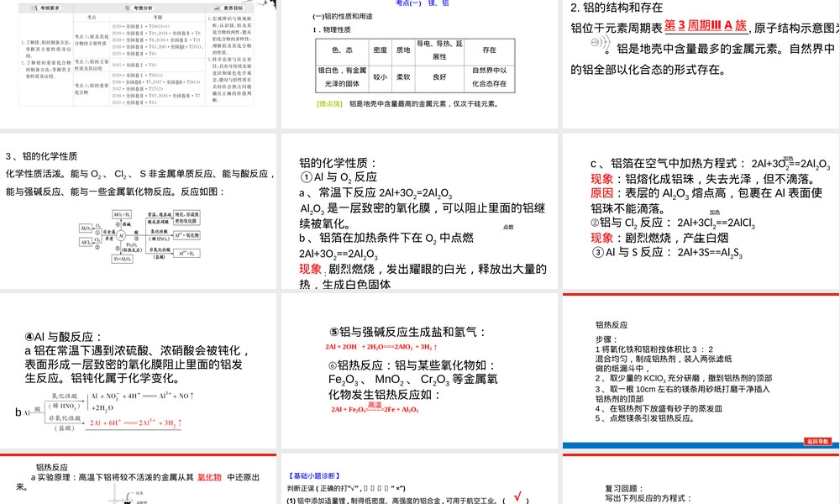The width and height of the screenshot is (840, 504).
Task: Click the 存在 table header cell
Action: [x=489, y=50]
